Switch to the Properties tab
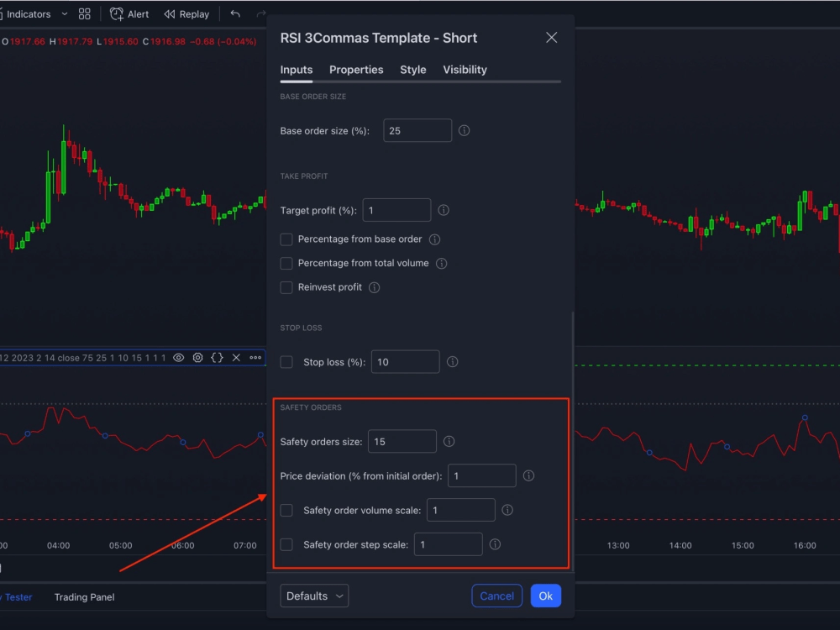This screenshot has width=840, height=630. pos(356,70)
